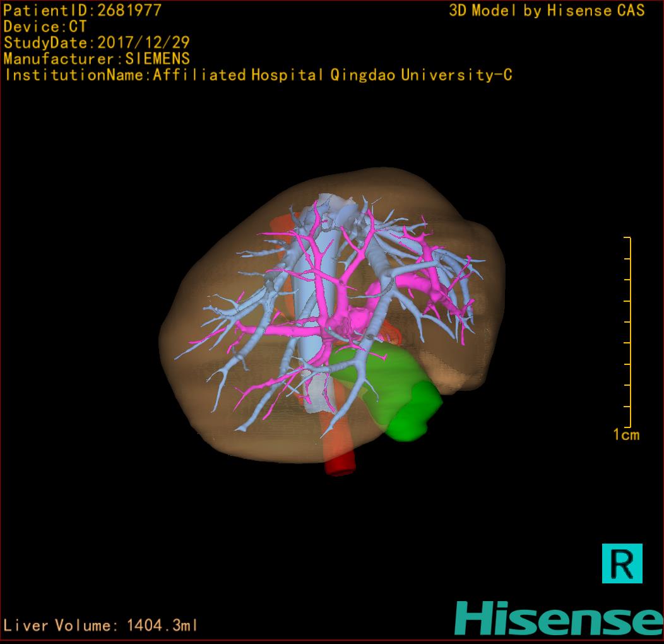Click the Liver Volume 1404.3ml readout
Viewport: 664px width, 644px height.
[101, 626]
